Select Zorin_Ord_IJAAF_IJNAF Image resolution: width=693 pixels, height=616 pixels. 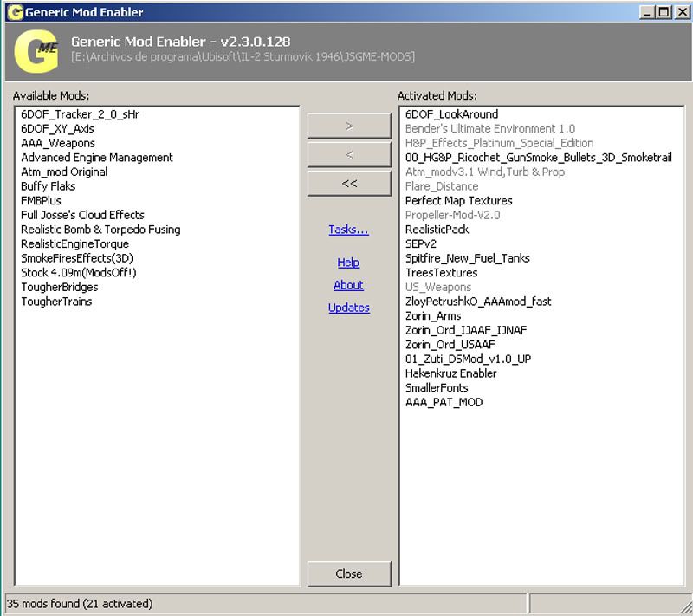click(466, 330)
